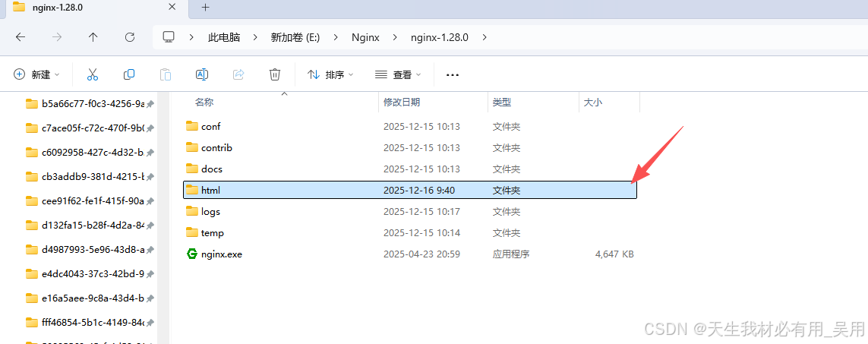Close the nginx-1.28.0 tab
The width and height of the screenshot is (868, 344).
coord(172,7)
